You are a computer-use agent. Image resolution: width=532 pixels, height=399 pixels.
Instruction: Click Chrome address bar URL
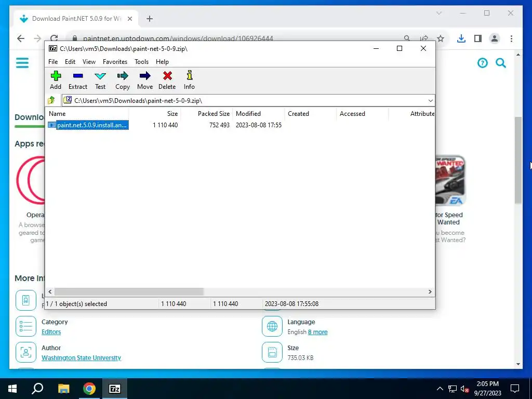(x=178, y=38)
